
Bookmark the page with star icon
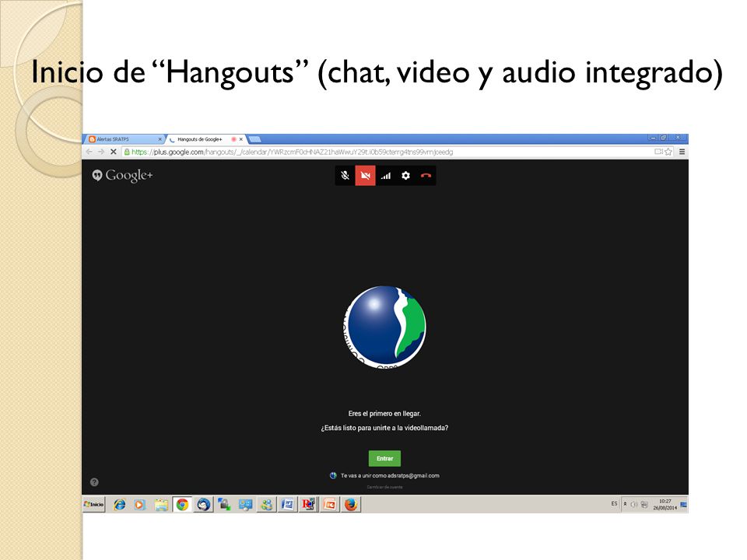pos(668,152)
